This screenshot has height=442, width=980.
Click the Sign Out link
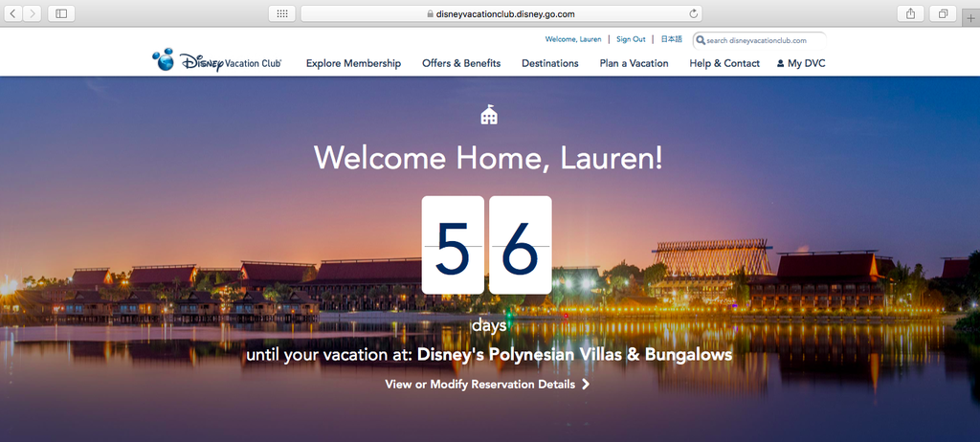tap(631, 39)
